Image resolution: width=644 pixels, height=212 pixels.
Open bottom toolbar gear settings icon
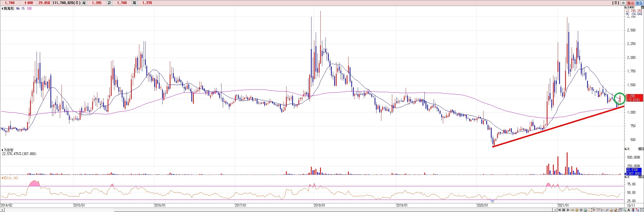coord(581,210)
